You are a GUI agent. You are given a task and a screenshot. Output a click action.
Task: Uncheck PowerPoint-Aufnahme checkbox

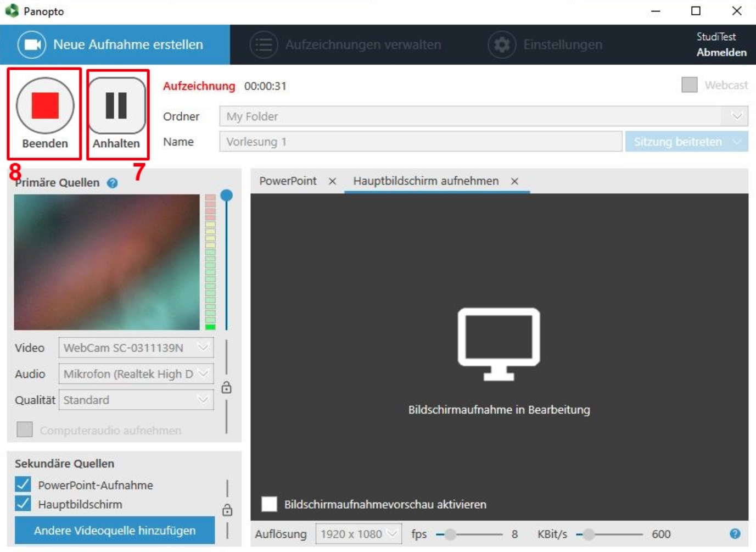(23, 484)
